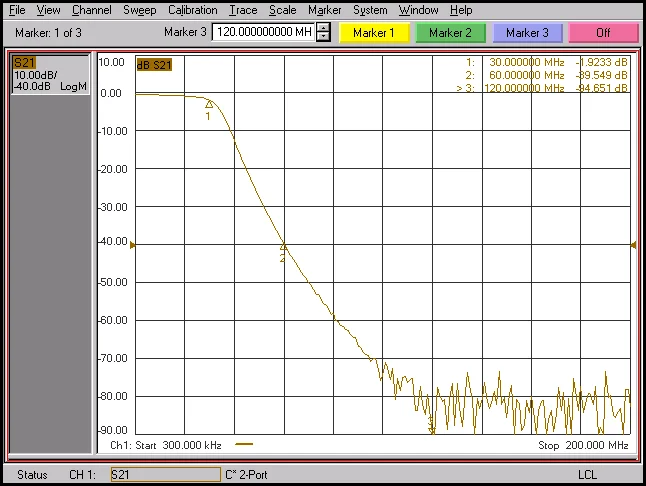Click the dB S21 trace title
This screenshot has height=486, width=646.
coord(154,65)
